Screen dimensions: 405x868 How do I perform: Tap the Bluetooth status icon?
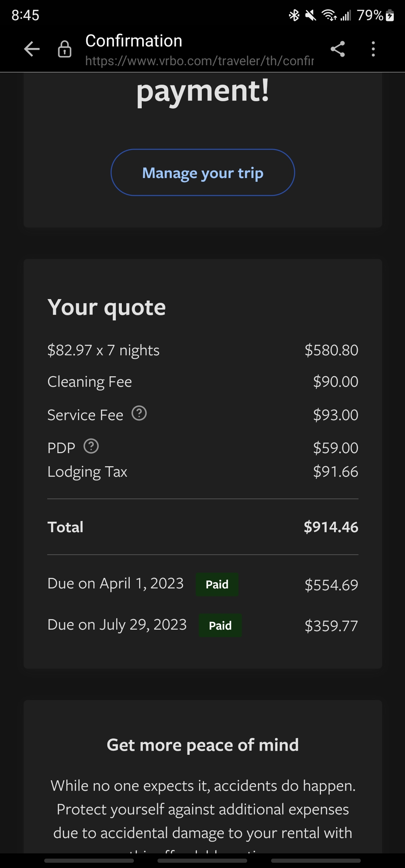click(294, 15)
